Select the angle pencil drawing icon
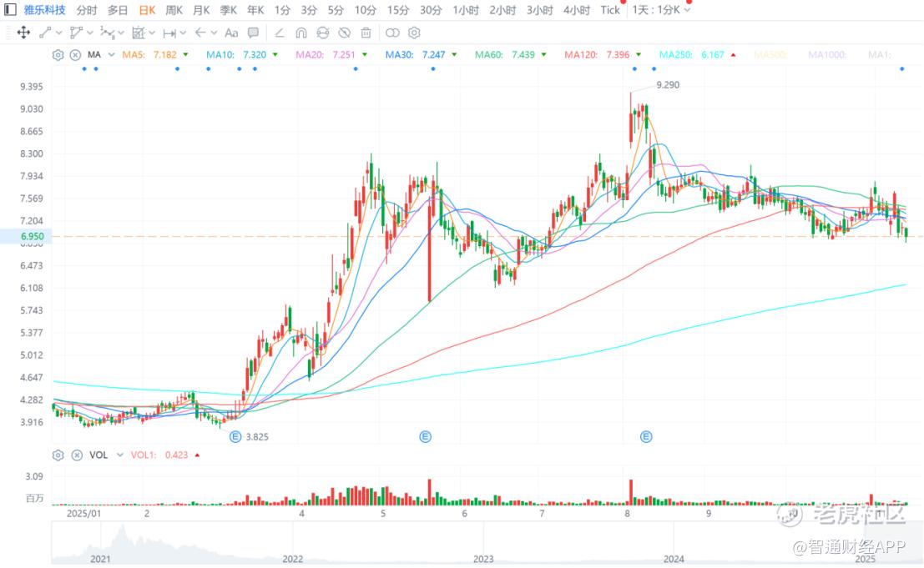 click(280, 33)
